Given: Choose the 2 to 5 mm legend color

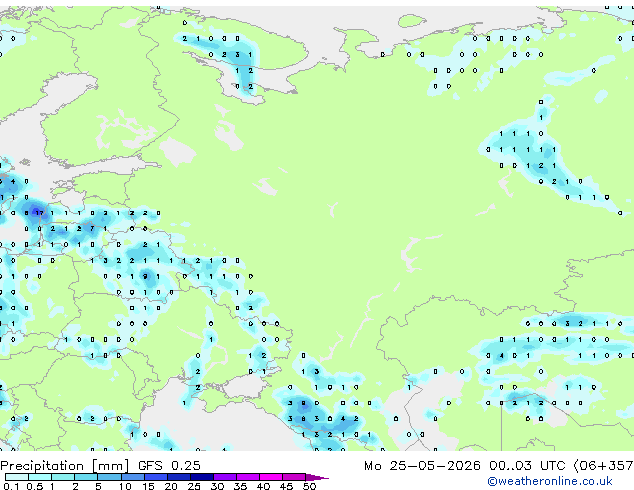Looking at the screenshot, I should pos(86,477).
